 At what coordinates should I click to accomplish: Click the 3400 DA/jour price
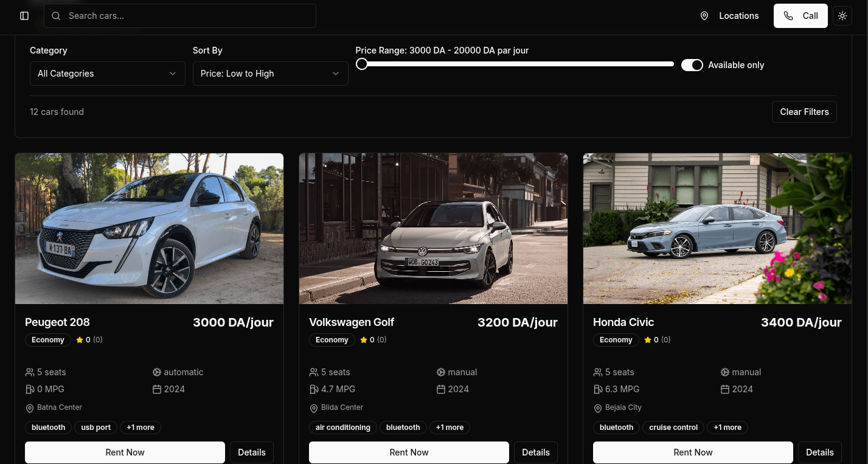(802, 322)
